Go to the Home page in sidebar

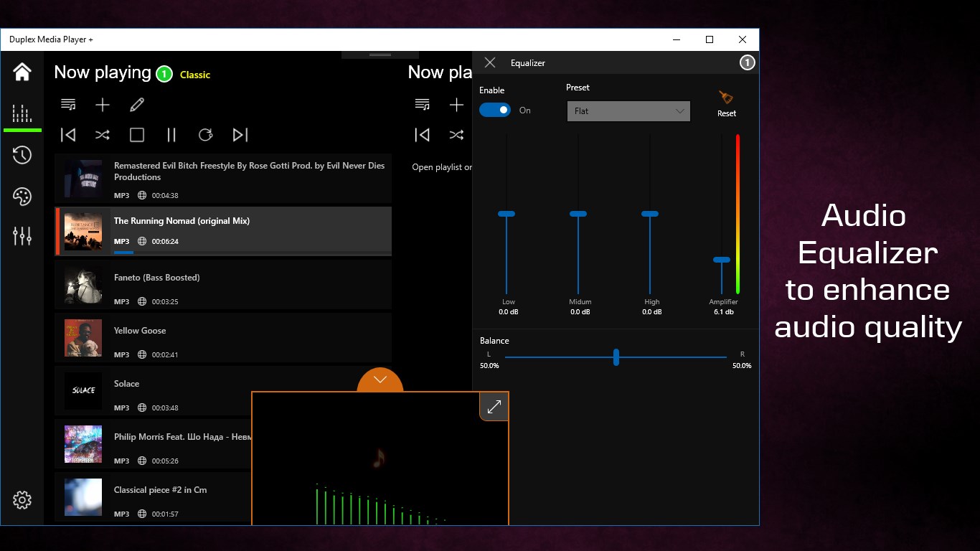pyautogui.click(x=22, y=72)
